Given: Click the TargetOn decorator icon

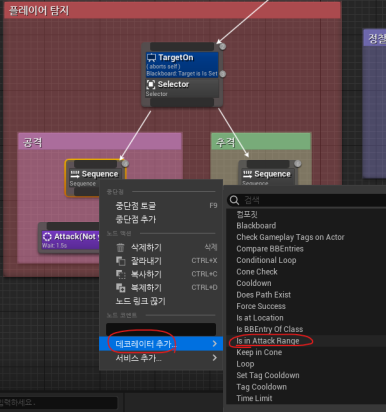Looking at the screenshot, I should 151,58.
